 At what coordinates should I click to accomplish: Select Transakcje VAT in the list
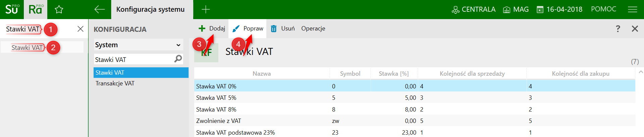point(115,83)
